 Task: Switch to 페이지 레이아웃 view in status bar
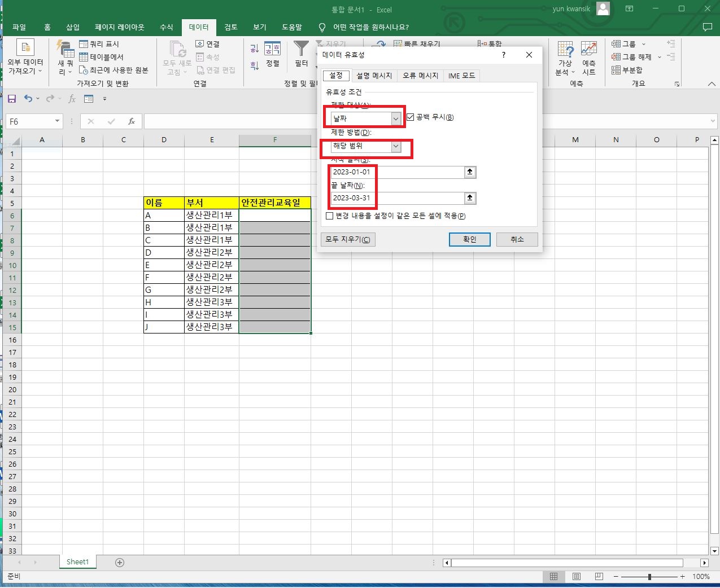(x=577, y=577)
